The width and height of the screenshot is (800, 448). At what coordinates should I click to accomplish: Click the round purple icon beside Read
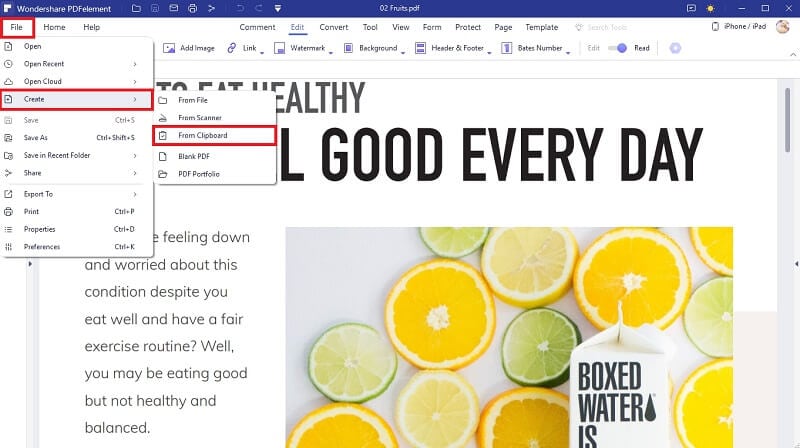click(675, 48)
